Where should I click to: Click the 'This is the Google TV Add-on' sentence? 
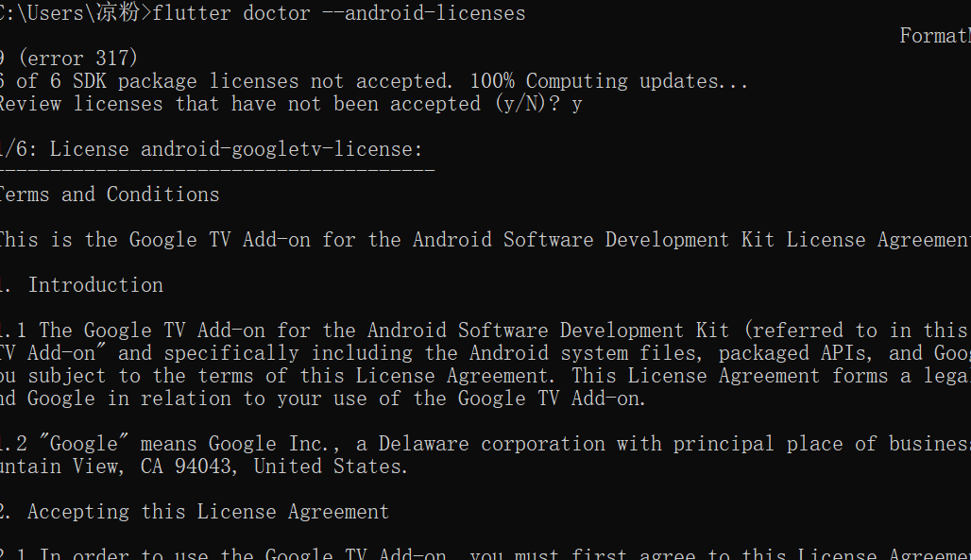point(485,240)
